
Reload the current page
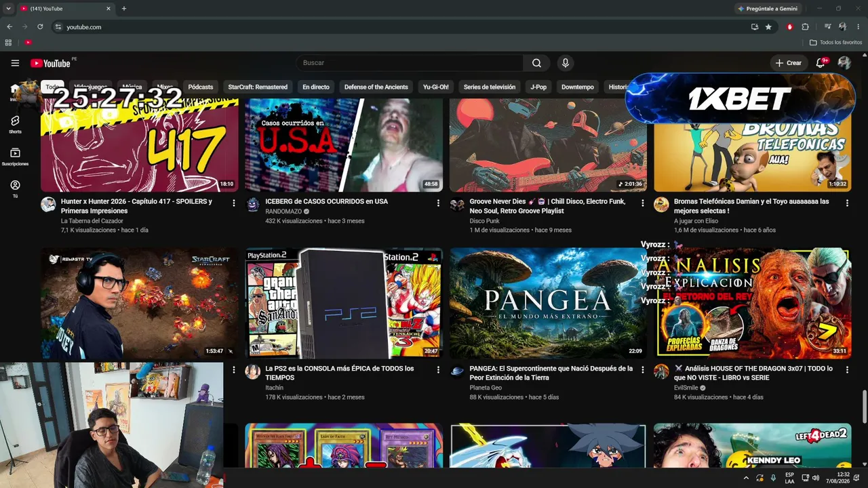click(40, 27)
